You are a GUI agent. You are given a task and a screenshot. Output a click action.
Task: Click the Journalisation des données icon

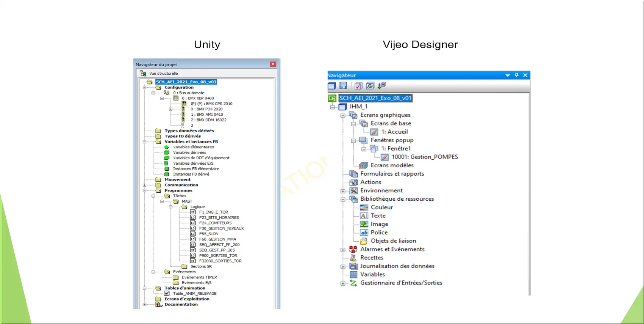coord(353,266)
